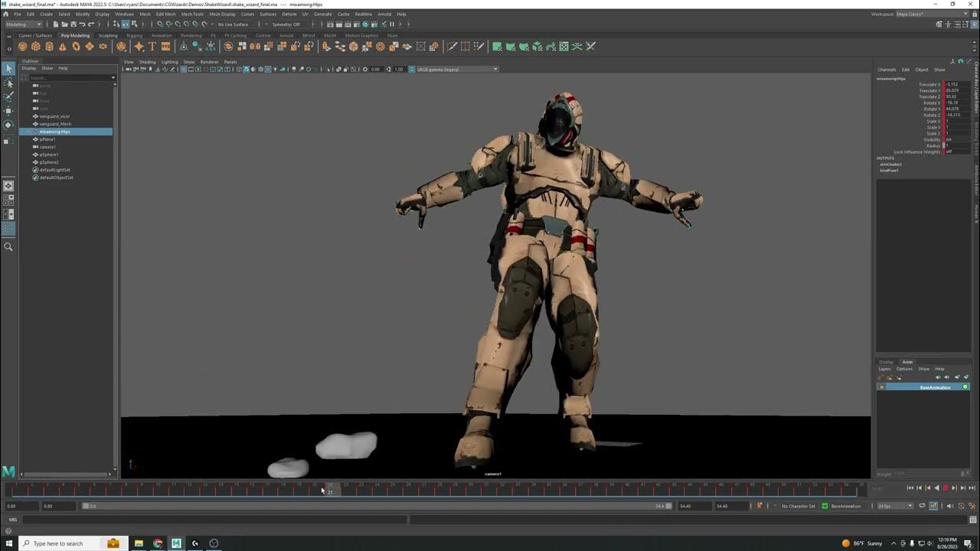Create a polygon sphere from the shelf
Screen dimensions: 980x551
23,47
